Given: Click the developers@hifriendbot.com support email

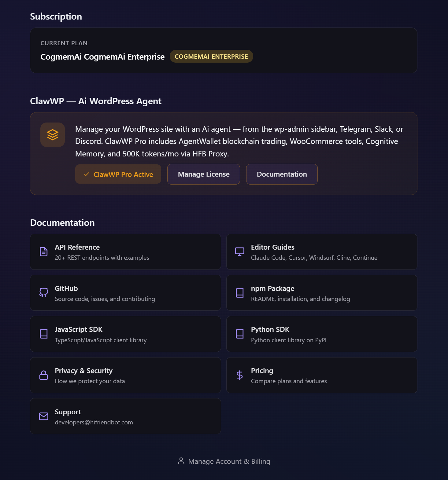Looking at the screenshot, I should 94,422.
